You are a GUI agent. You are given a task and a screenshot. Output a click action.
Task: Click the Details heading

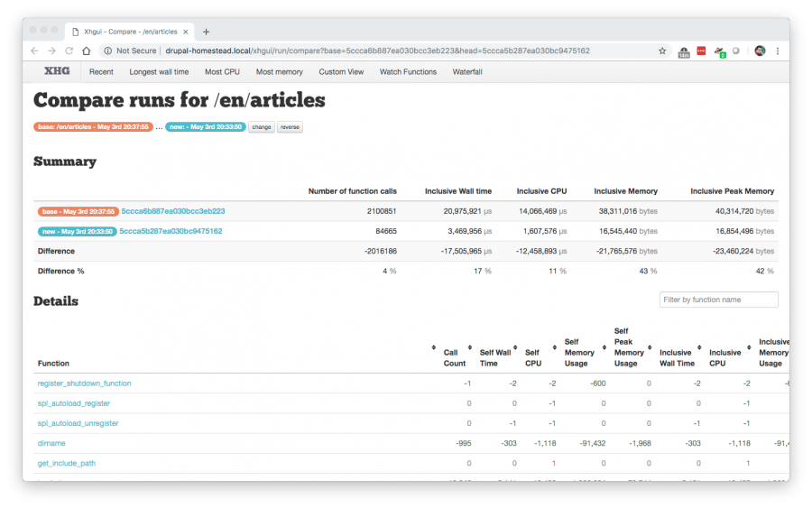tap(56, 300)
